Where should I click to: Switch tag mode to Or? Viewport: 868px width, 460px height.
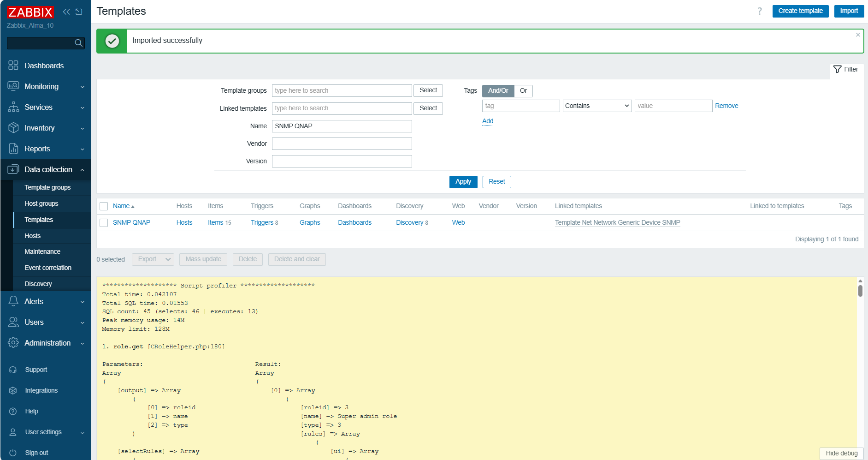tap(523, 91)
